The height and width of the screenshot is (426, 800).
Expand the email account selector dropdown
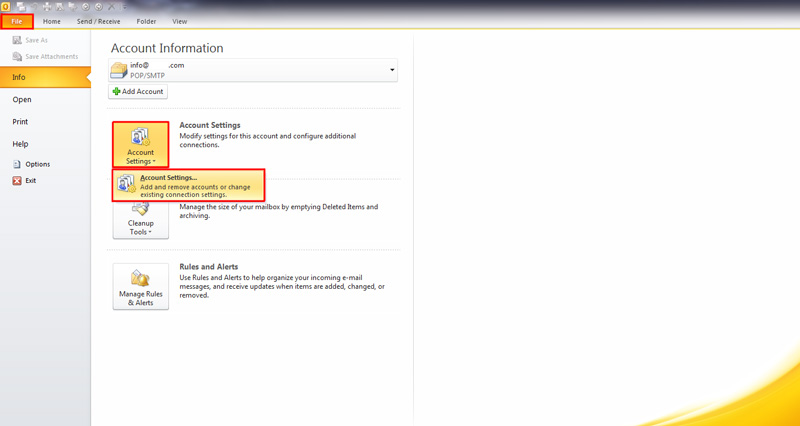[392, 70]
